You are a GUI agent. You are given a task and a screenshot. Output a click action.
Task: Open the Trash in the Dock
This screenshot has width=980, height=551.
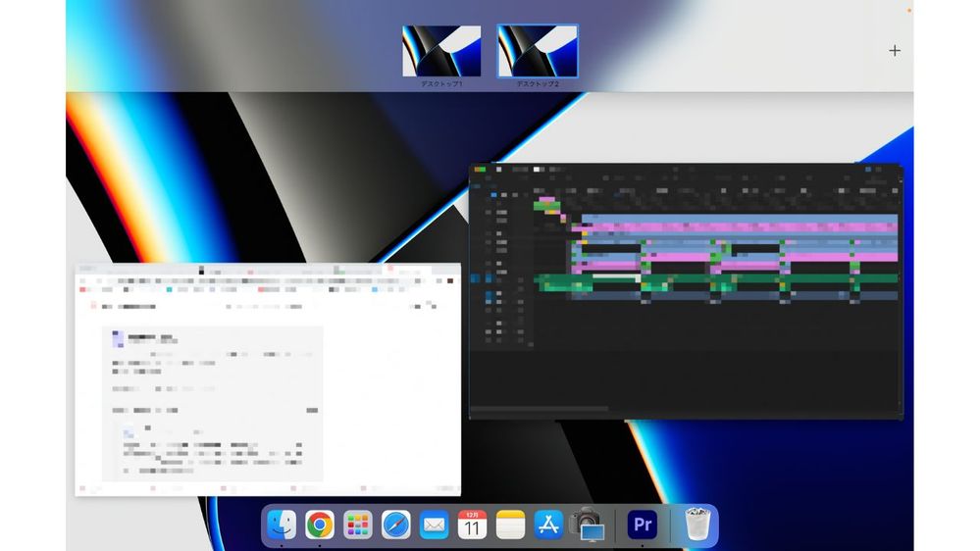[x=697, y=524]
